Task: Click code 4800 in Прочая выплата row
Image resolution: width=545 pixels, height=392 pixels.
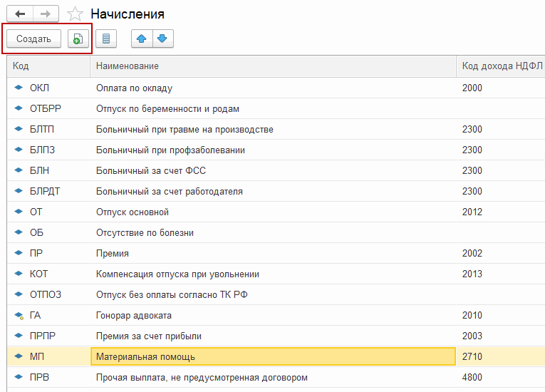Action: [472, 377]
